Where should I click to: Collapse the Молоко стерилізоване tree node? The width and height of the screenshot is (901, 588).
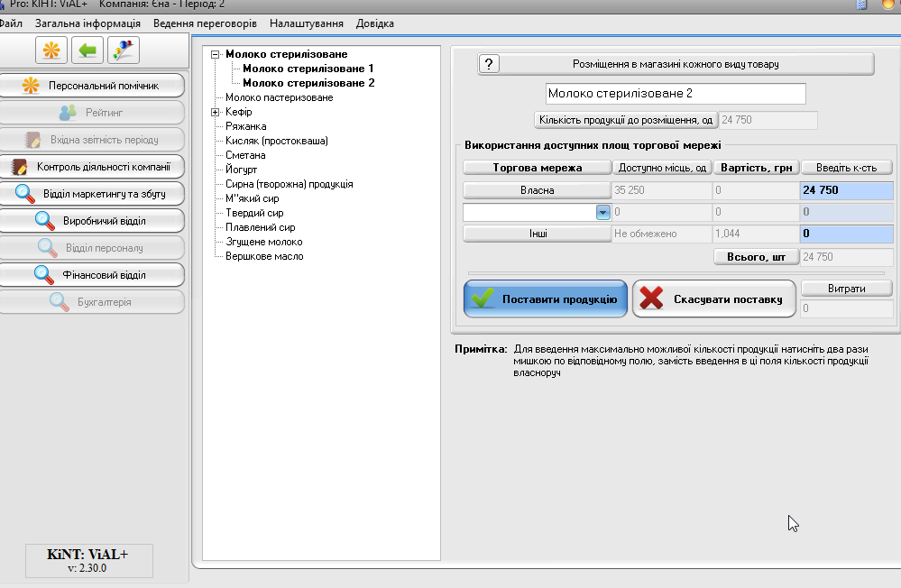point(216,55)
